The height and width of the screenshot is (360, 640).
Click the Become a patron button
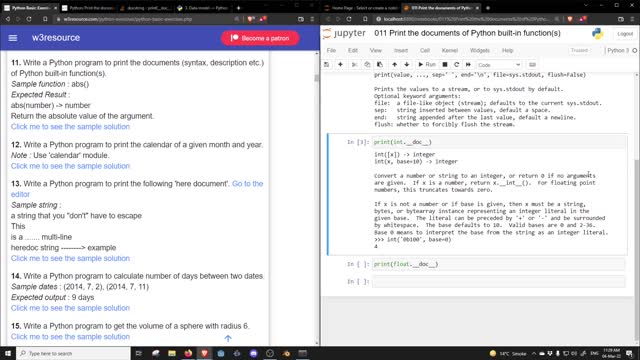pos(260,38)
